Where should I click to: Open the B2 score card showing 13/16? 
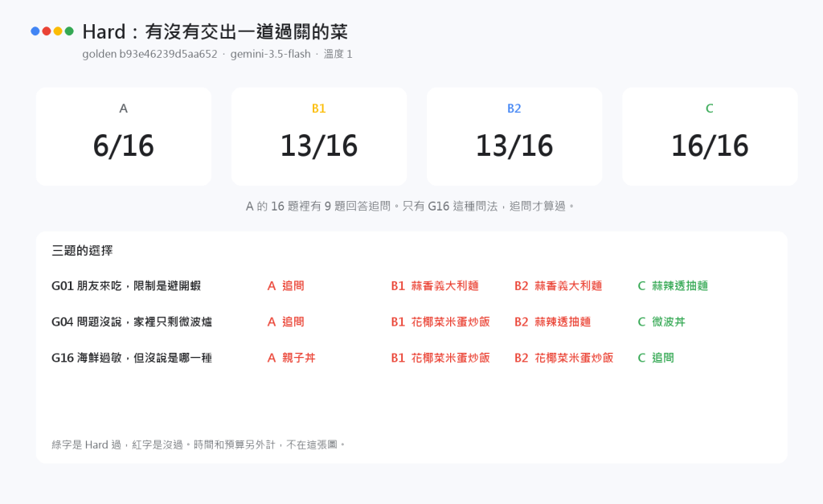[514, 137]
